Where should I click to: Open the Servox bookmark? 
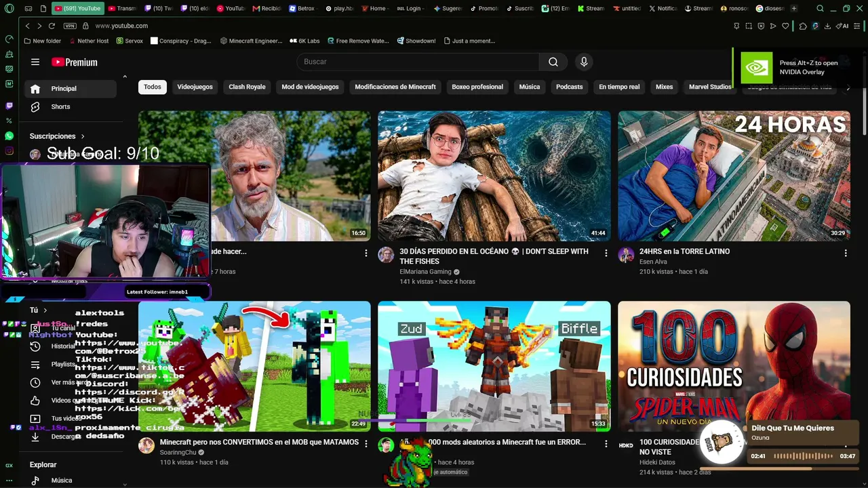click(x=130, y=41)
